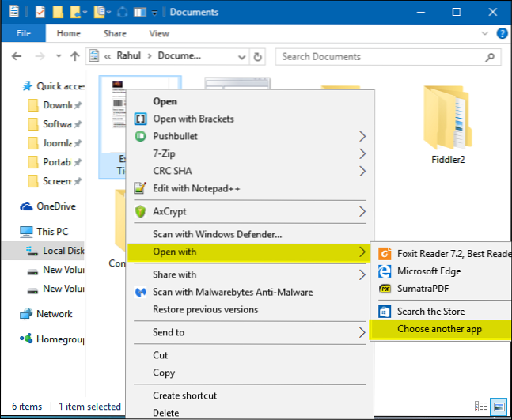Click the SumatraPDF icon in submenu

click(385, 289)
